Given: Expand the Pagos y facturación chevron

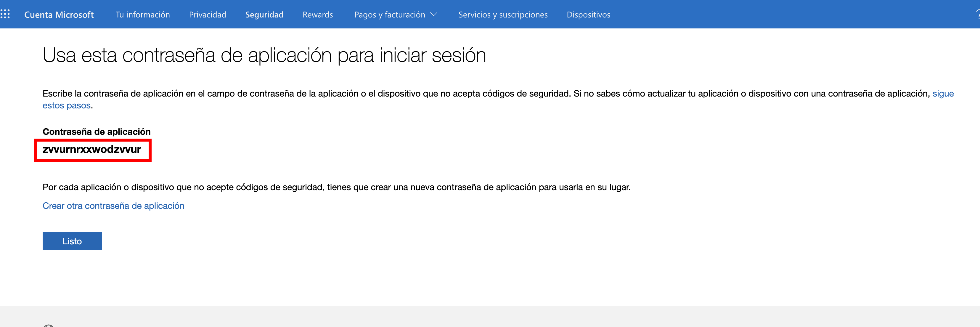Looking at the screenshot, I should click(x=434, y=15).
